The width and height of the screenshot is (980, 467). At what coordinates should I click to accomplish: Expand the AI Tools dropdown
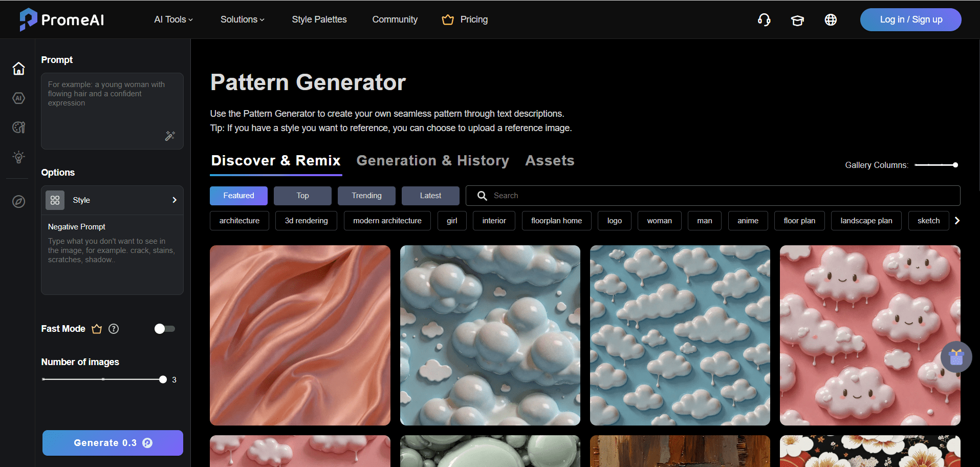click(173, 19)
